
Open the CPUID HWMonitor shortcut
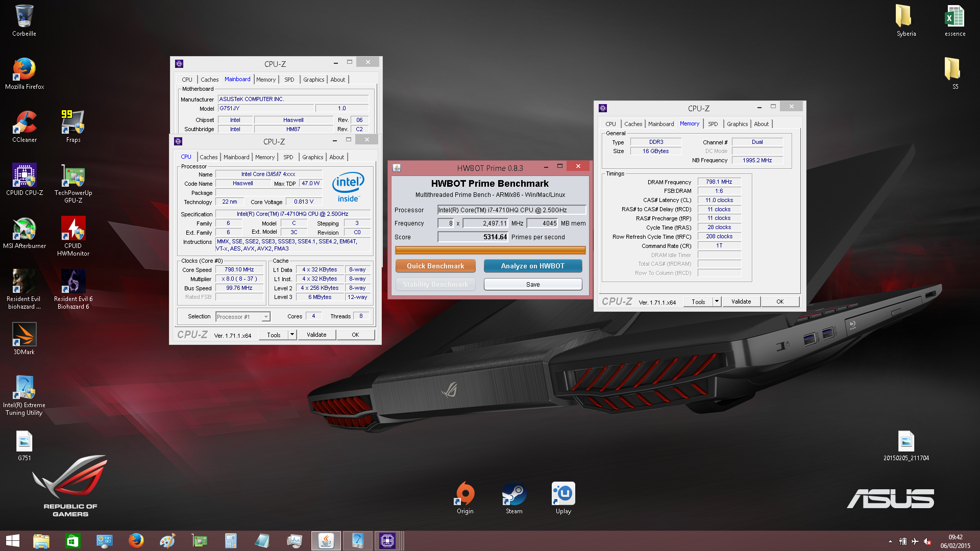click(73, 236)
